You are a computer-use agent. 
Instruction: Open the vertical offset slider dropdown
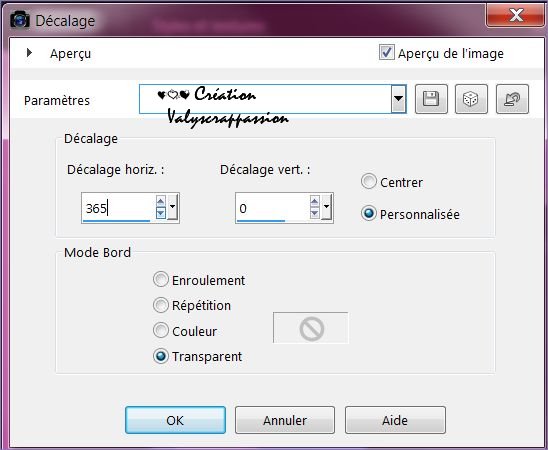tap(326, 207)
